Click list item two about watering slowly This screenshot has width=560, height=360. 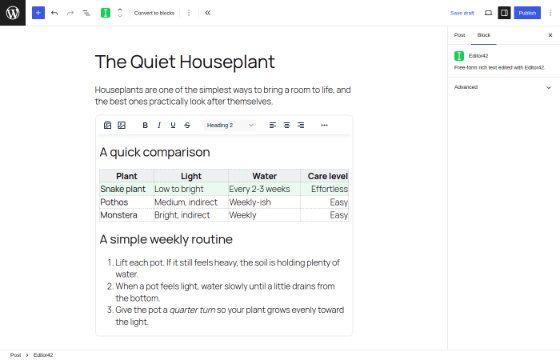pyautogui.click(x=225, y=292)
